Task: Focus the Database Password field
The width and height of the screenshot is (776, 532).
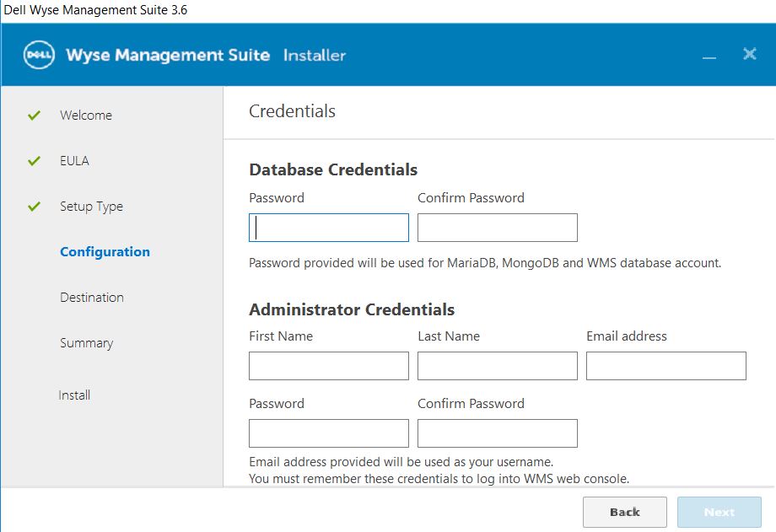Action: point(329,228)
